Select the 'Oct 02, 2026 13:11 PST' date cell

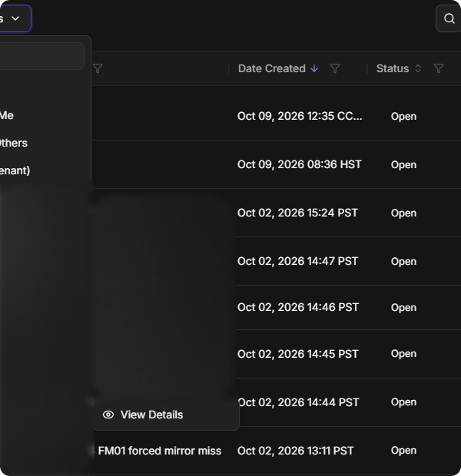point(295,451)
